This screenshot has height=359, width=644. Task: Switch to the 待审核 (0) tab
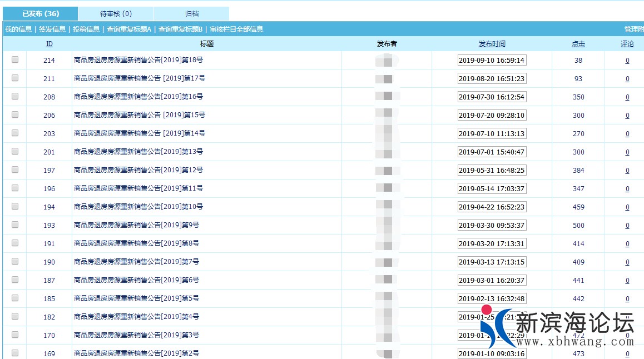coord(116,14)
